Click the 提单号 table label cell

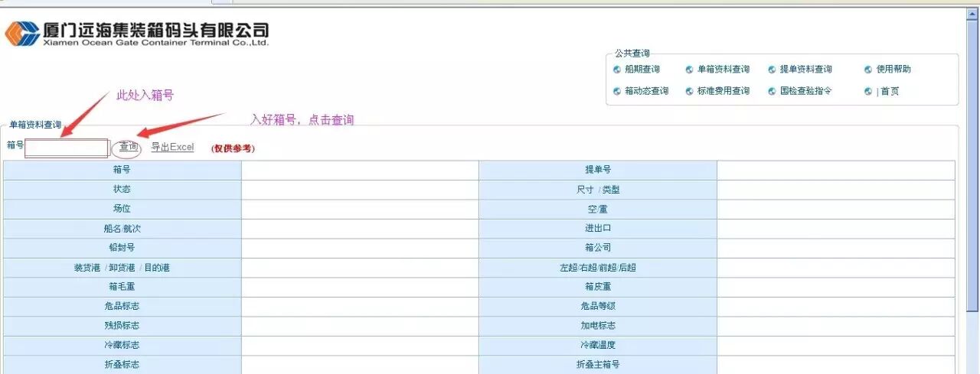click(598, 170)
